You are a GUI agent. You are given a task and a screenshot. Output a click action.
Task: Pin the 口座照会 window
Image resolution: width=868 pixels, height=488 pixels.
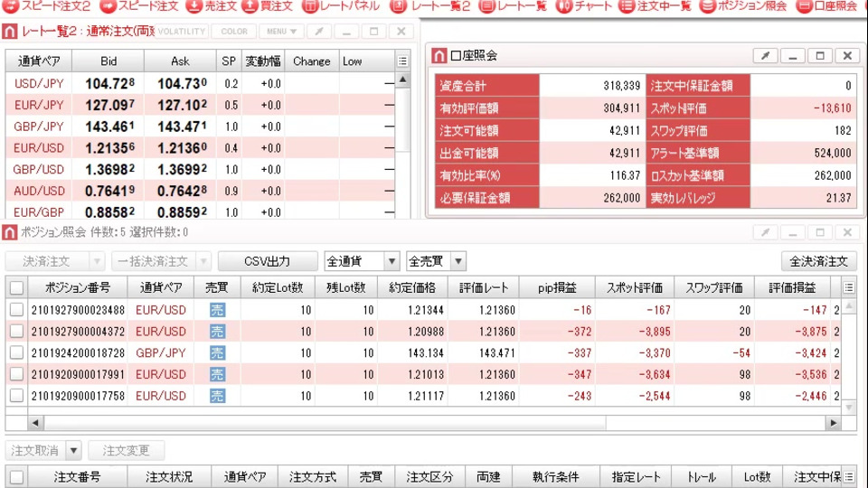pos(766,55)
